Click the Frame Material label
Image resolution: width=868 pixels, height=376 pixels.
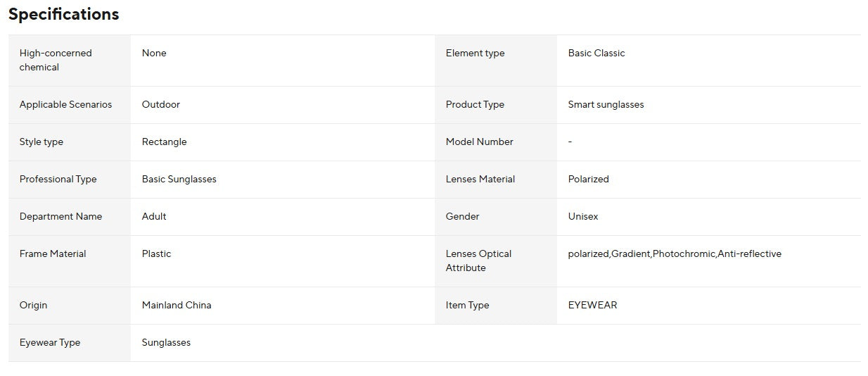(53, 253)
